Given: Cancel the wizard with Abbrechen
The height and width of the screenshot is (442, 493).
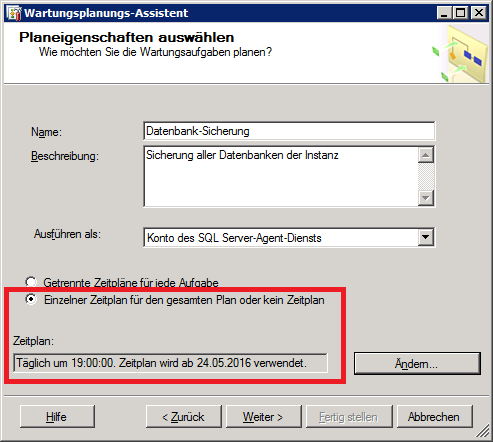Looking at the screenshot, I should (435, 417).
